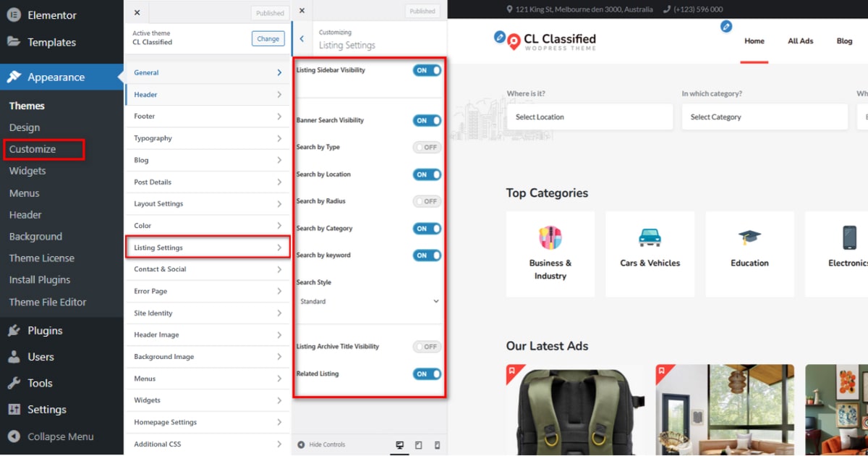Click the Settings sliders icon
Viewport: 868px width, 456px height.
[x=14, y=410]
